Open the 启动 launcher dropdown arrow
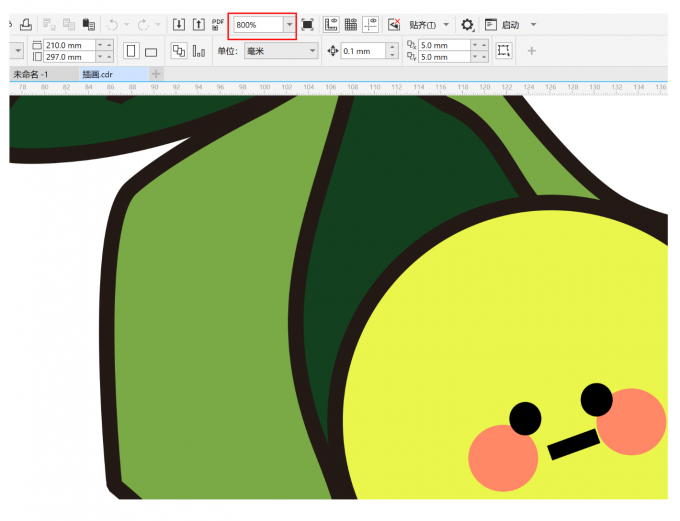Image resolution: width=680 pixels, height=521 pixels. pyautogui.click(x=534, y=25)
